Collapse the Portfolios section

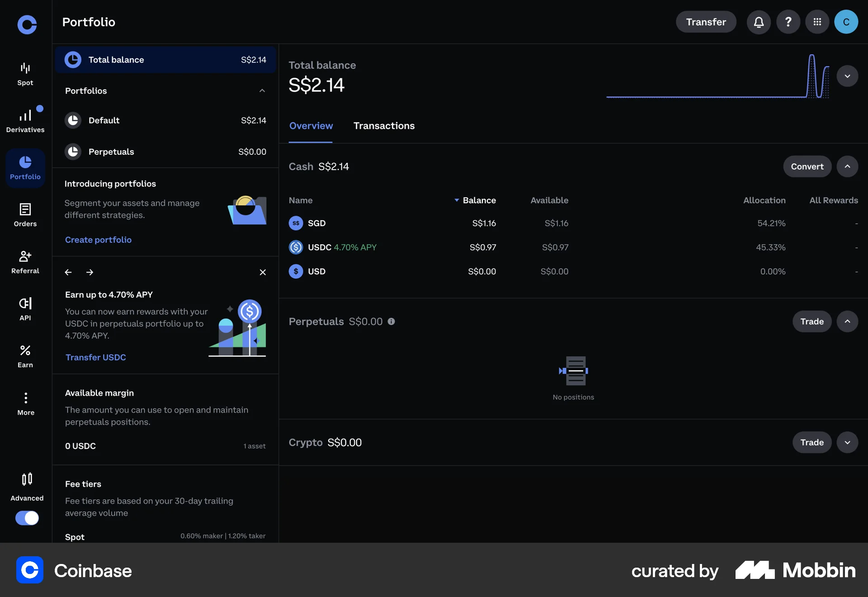[x=262, y=90]
